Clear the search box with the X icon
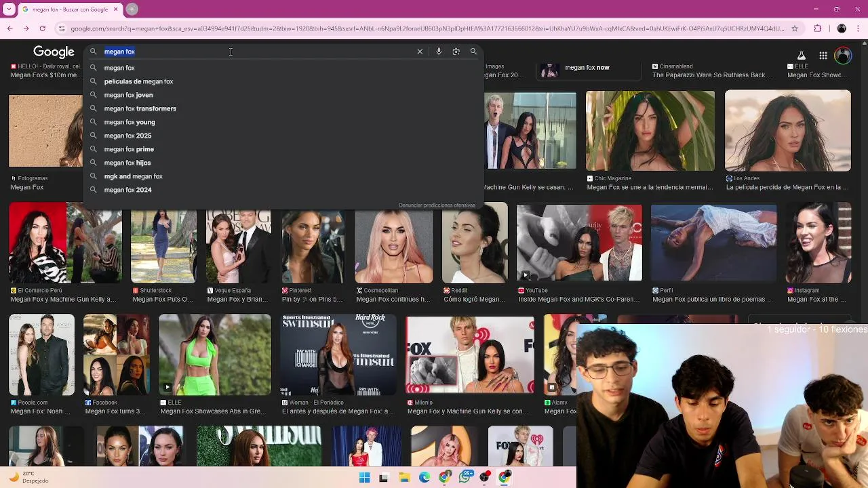This screenshot has height=488, width=868. pyautogui.click(x=420, y=52)
